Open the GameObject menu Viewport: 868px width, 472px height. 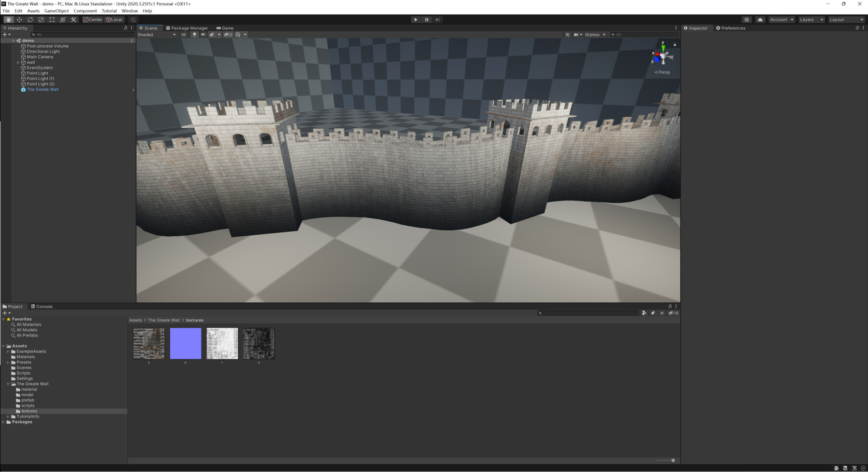pos(56,11)
